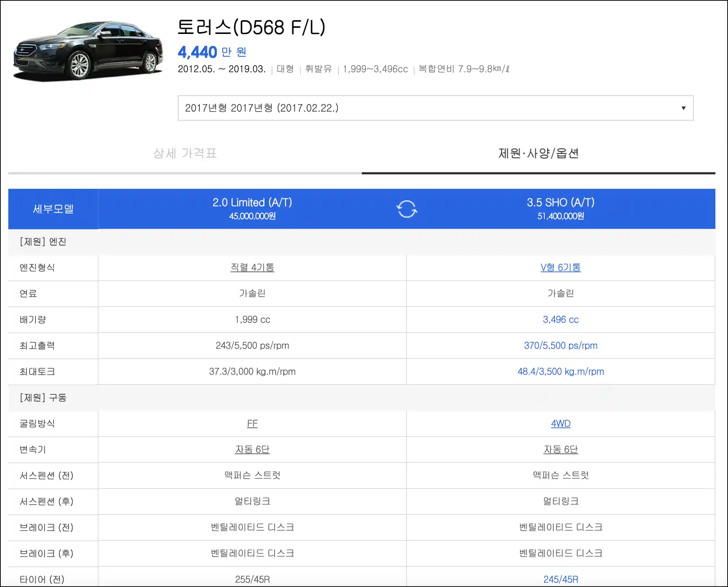Click the 서스펜션 (후) row label

coord(47,501)
